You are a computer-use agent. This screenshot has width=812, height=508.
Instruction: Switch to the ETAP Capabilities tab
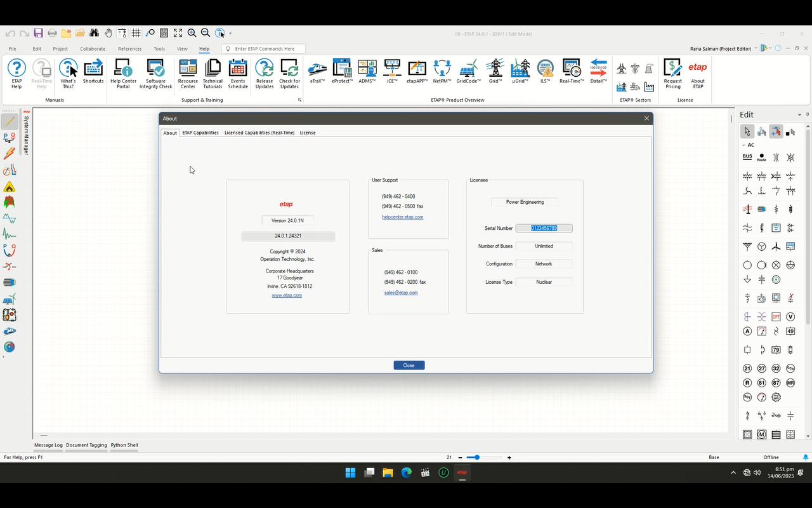coord(200,133)
